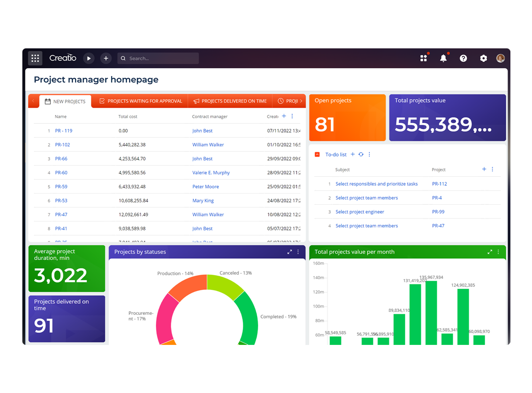
Task: Refresh the To-do list with the refresh icon
Action: pyautogui.click(x=360, y=154)
